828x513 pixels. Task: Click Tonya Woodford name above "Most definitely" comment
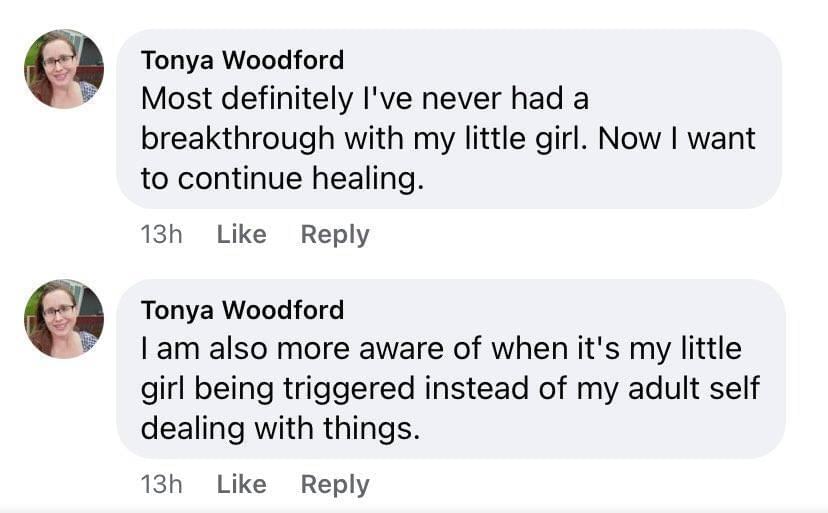[242, 60]
